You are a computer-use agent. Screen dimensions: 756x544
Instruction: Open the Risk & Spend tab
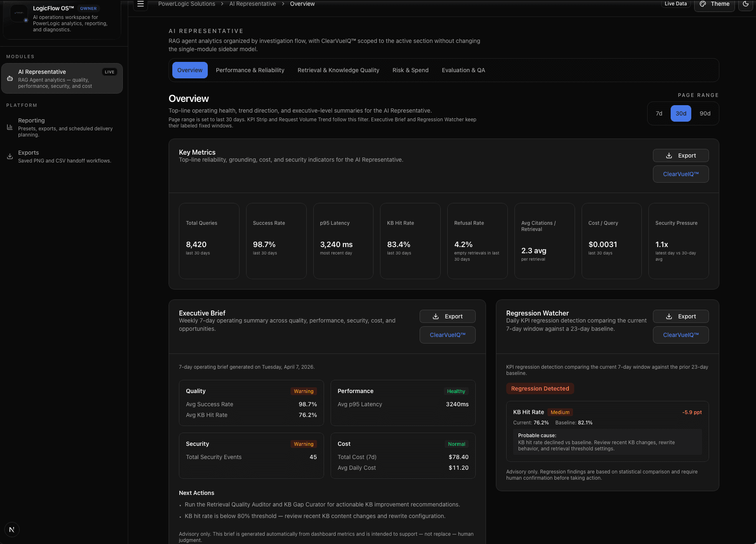pyautogui.click(x=410, y=70)
